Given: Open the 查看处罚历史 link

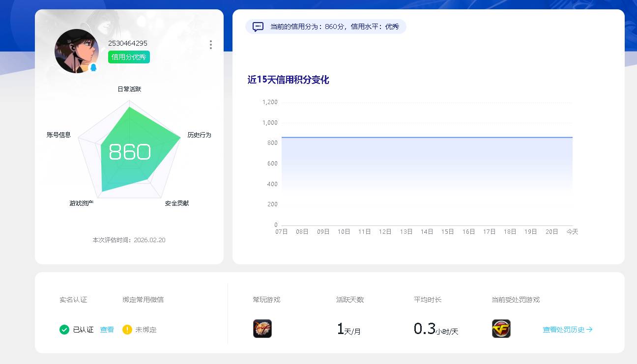Looking at the screenshot, I should 564,331.
